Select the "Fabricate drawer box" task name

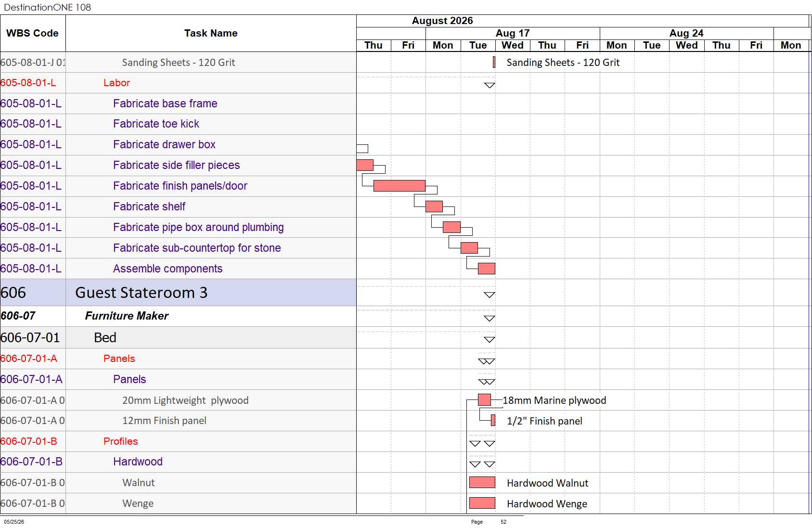pos(164,144)
